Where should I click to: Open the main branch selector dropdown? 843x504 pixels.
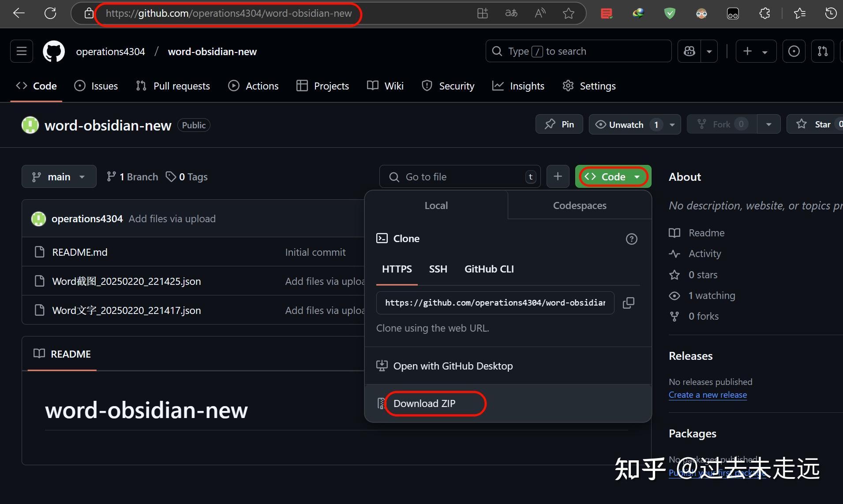[59, 176]
